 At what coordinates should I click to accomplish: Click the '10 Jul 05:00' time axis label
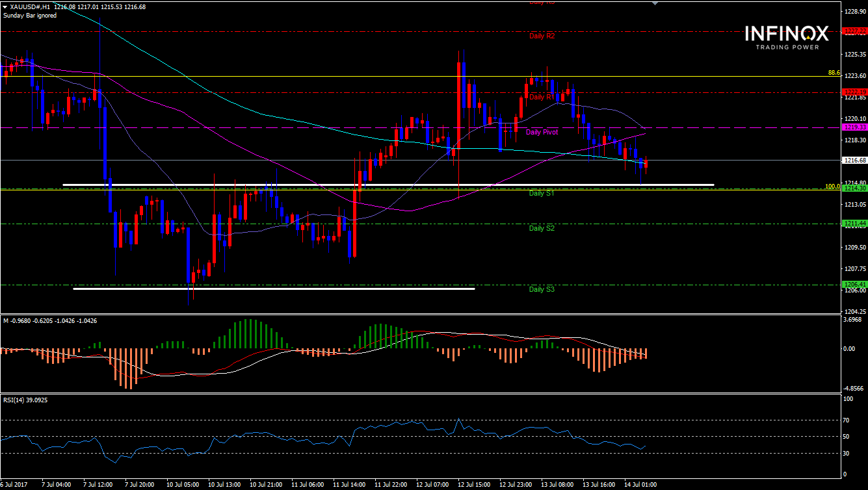click(184, 484)
